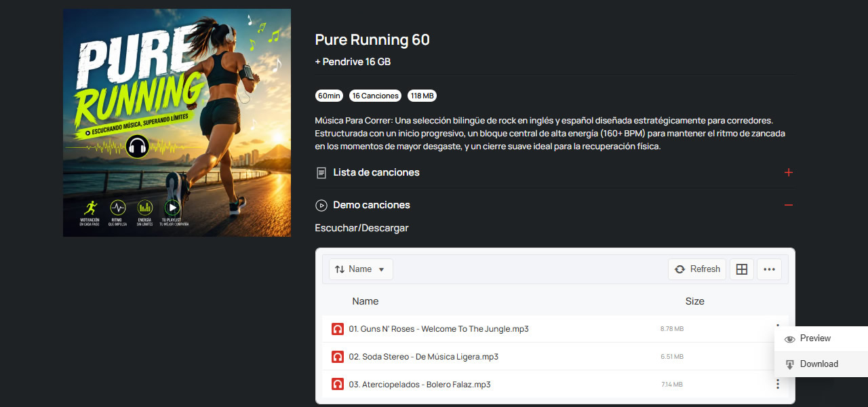Click the eye icon in the Preview entry

pyautogui.click(x=789, y=339)
